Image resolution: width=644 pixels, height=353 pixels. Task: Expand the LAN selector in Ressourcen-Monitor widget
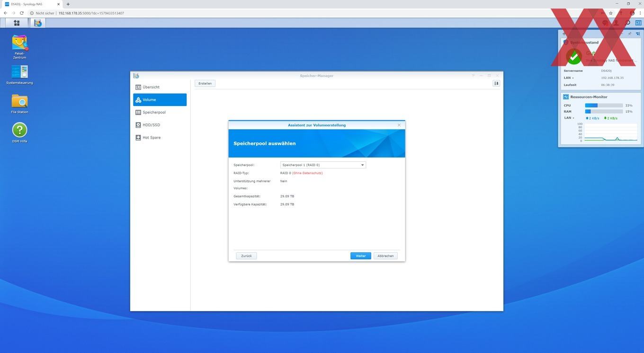pos(569,118)
